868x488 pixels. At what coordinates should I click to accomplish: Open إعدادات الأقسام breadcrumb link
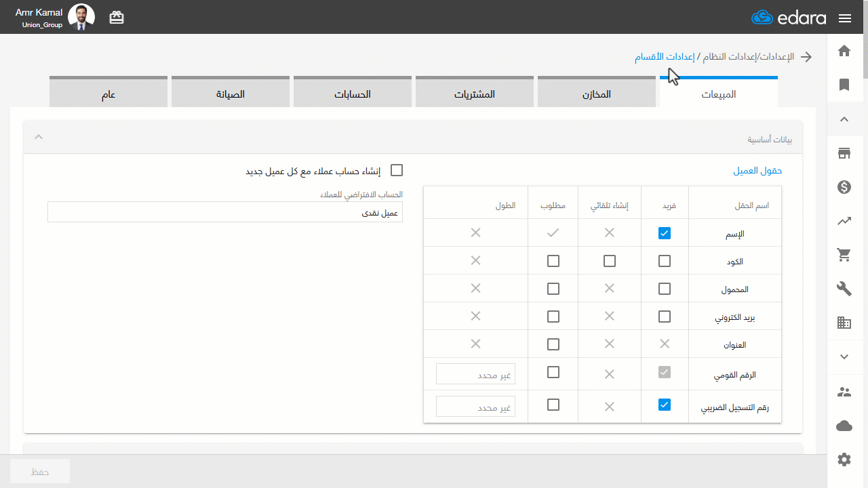pos(665,57)
